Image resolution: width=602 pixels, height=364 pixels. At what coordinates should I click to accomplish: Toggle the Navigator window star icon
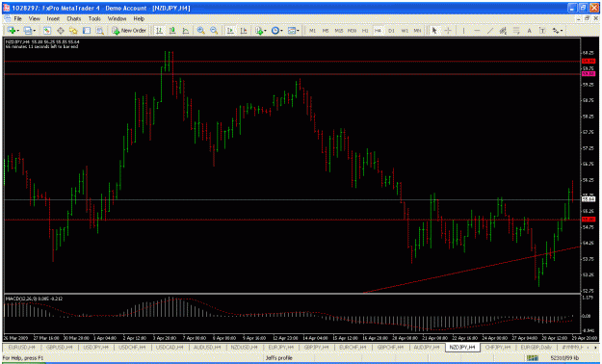73,31
